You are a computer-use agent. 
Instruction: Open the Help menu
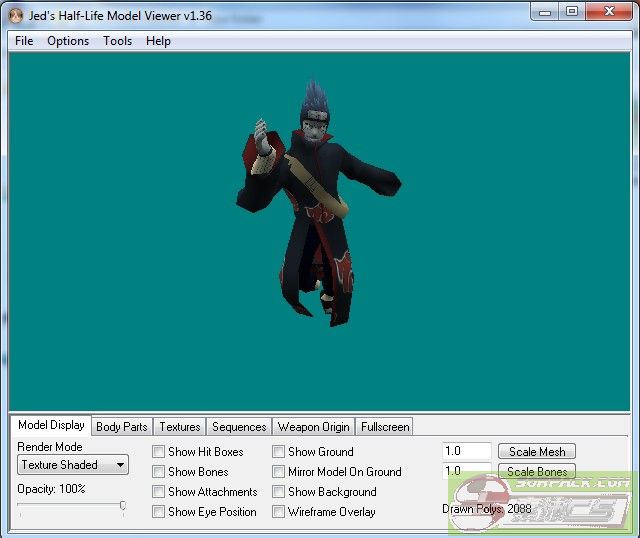tap(158, 41)
